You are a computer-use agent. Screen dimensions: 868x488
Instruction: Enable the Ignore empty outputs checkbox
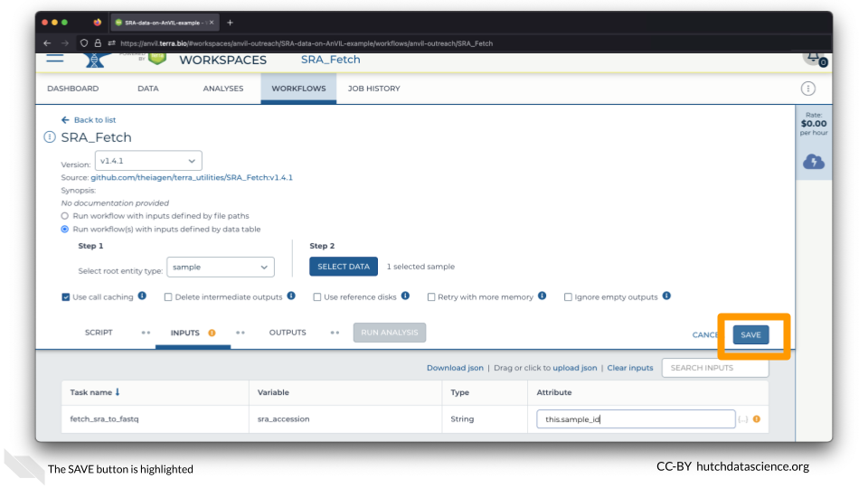pos(568,296)
